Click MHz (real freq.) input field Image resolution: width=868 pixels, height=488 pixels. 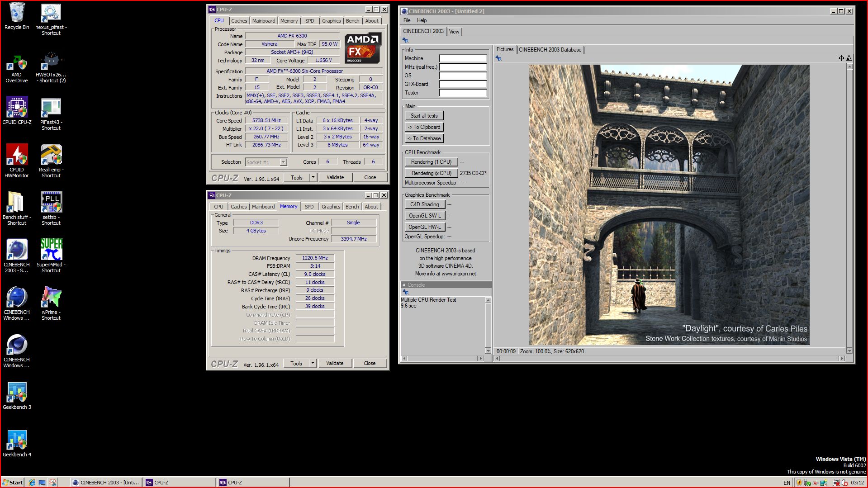pos(463,67)
